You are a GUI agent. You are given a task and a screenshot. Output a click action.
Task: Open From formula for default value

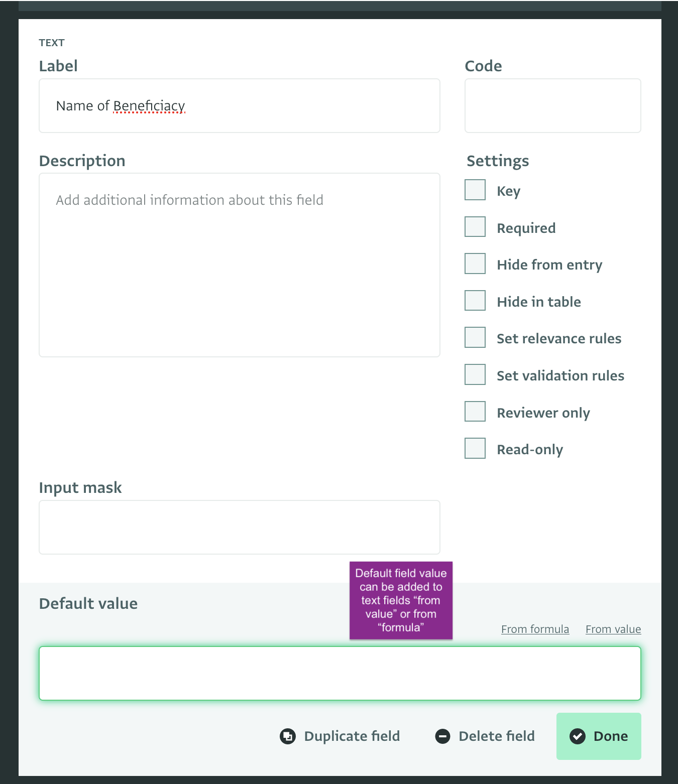(535, 629)
